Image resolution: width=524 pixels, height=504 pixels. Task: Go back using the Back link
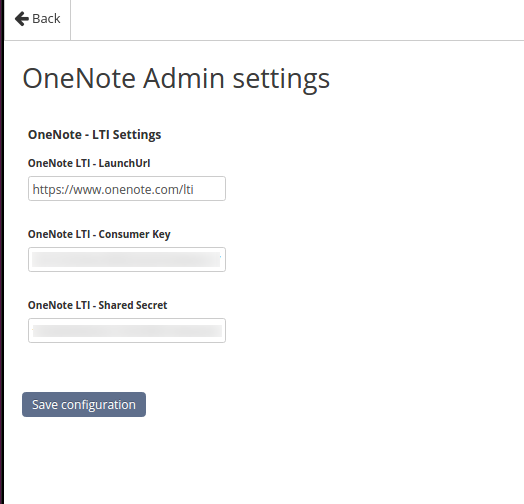click(x=37, y=19)
